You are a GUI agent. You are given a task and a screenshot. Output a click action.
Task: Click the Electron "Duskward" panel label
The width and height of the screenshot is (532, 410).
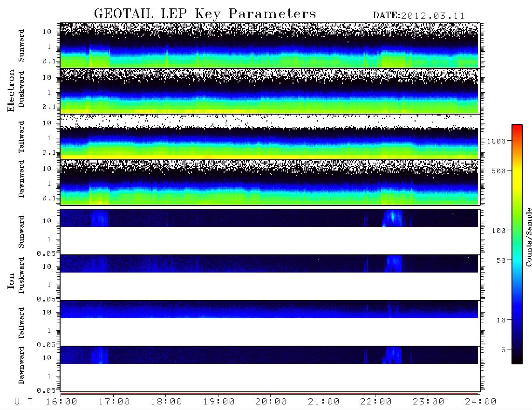click(x=21, y=89)
